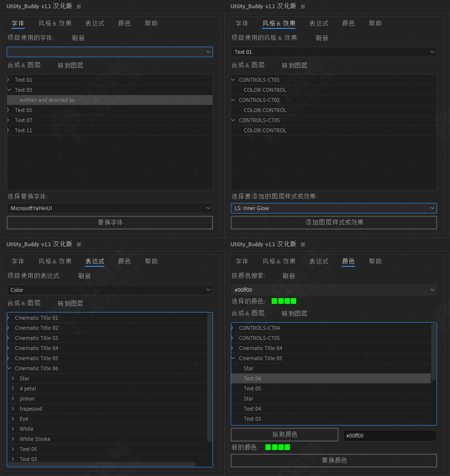Viewport: 450px width, 476px height.
Task: Open 表达式 tab in bottom-right panel
Action: point(319,262)
